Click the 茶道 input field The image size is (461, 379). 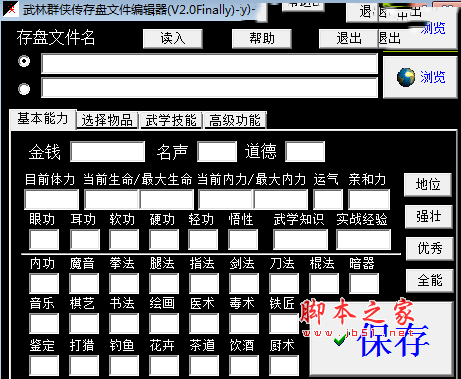click(204, 365)
